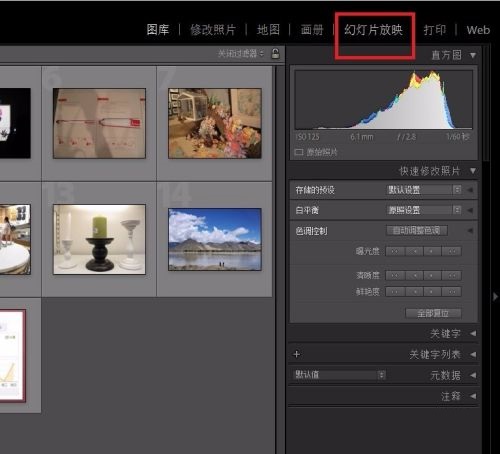Screen dimensions: 500x454
Task: Add a keyword with plus icon
Action: 297,354
